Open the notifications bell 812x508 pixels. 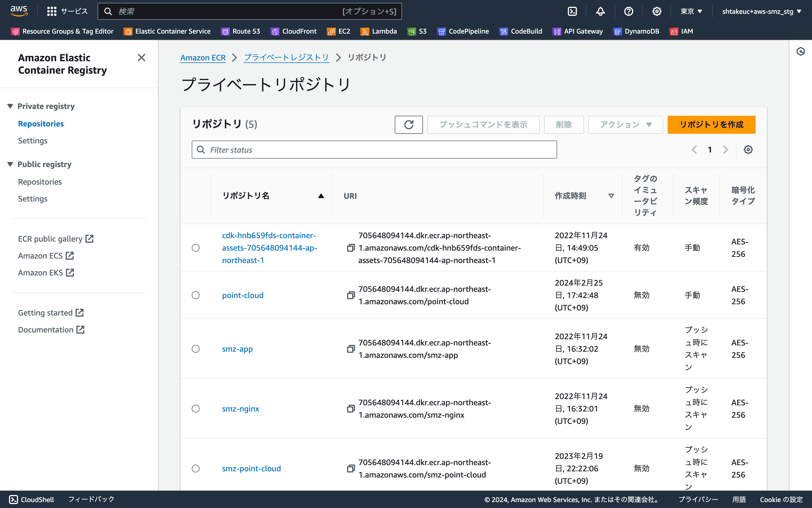pos(600,11)
